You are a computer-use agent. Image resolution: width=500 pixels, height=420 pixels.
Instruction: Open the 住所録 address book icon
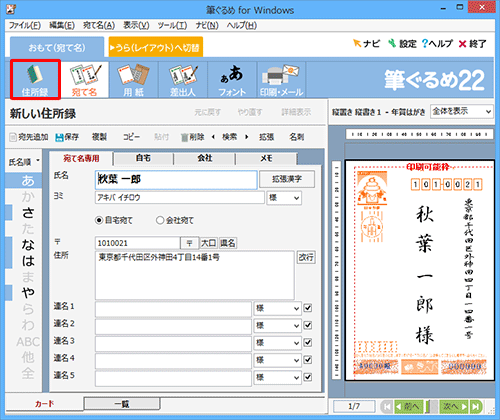click(x=35, y=79)
